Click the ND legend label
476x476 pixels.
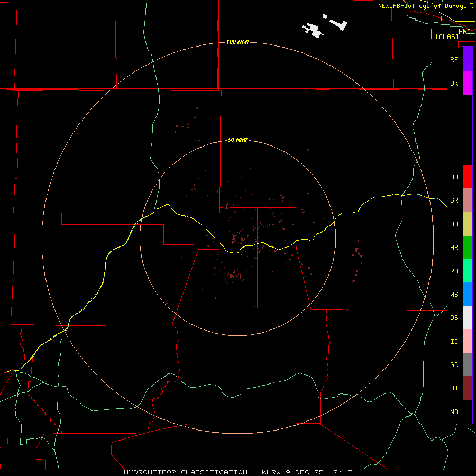click(x=454, y=412)
